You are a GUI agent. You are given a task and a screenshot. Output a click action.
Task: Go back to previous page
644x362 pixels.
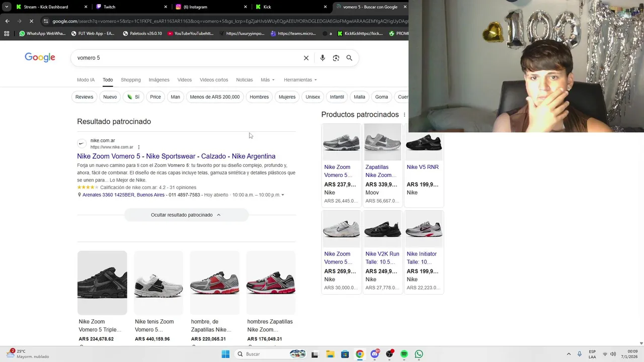[x=7, y=21]
